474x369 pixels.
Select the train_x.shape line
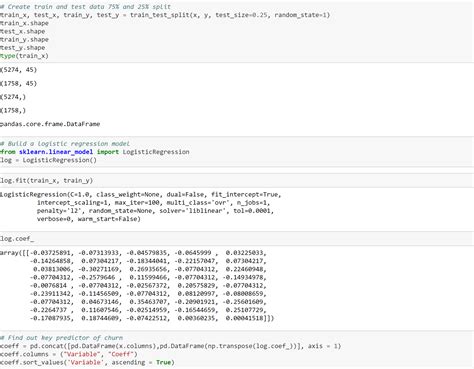click(x=24, y=23)
